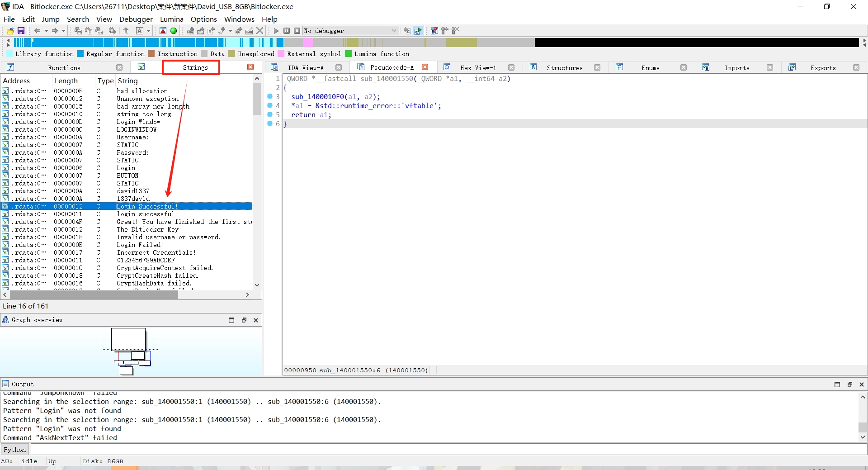Click the highlighted C refresh toolbar icon

(418, 31)
